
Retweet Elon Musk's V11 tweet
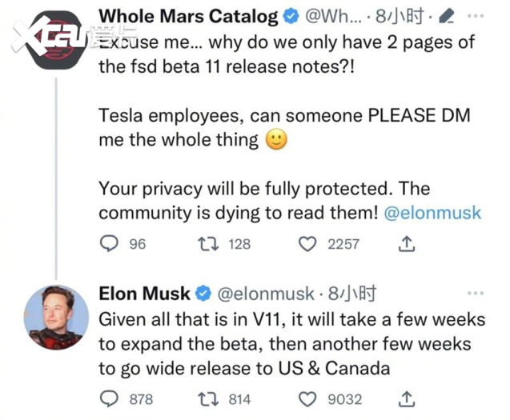pos(208,399)
